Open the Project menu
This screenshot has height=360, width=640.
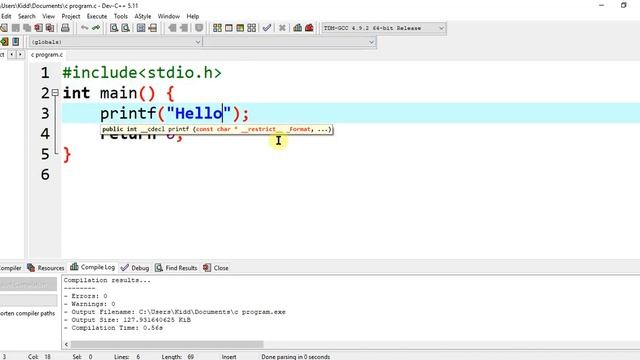coord(71,16)
